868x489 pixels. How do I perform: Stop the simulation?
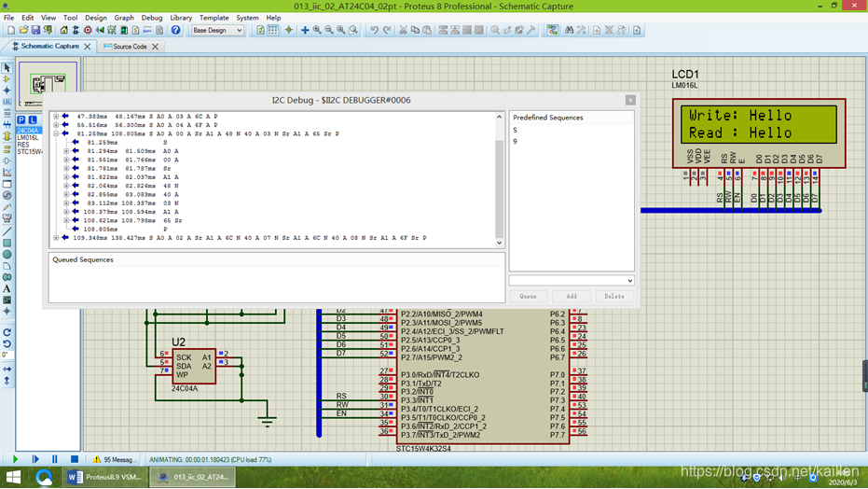(74, 459)
